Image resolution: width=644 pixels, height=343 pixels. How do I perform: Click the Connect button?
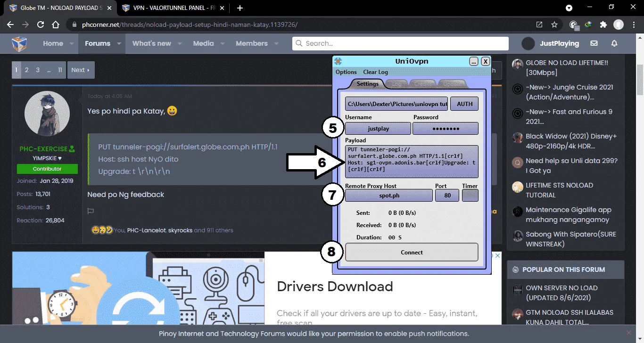pos(412,252)
